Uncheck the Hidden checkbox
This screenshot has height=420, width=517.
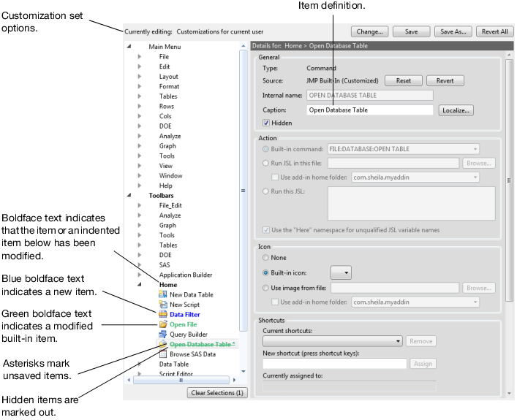pyautogui.click(x=266, y=123)
